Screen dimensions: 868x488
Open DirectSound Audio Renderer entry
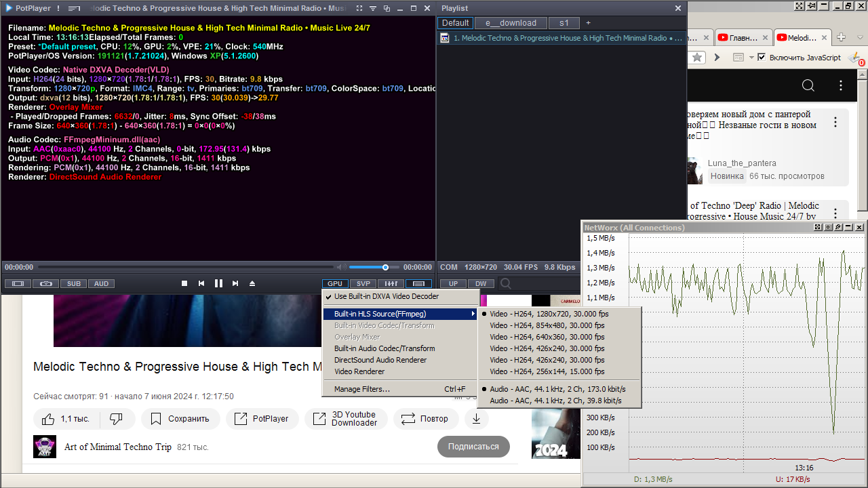400,360
